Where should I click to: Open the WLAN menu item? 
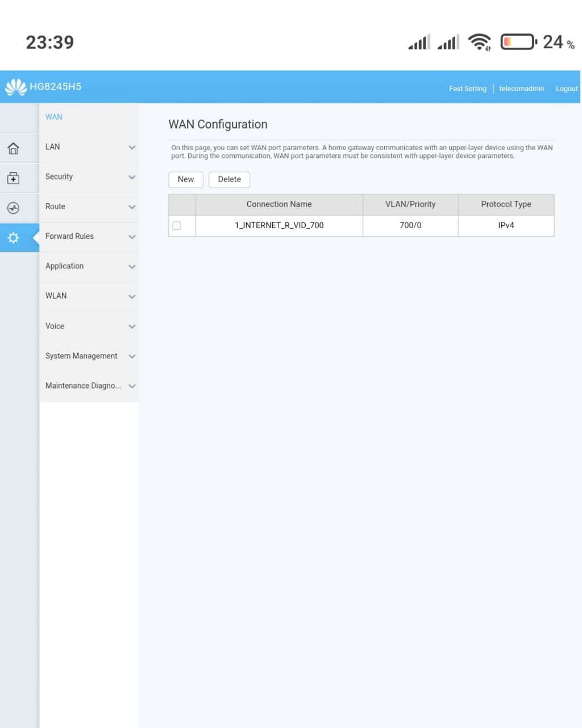(89, 296)
